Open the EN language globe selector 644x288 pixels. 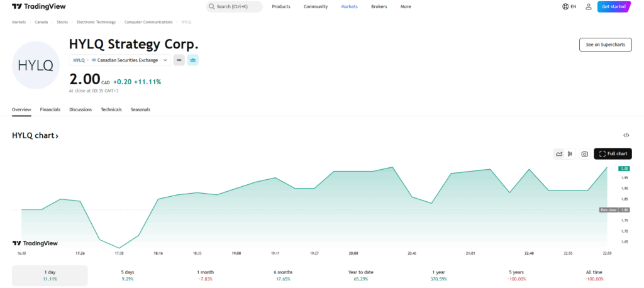(x=569, y=6)
